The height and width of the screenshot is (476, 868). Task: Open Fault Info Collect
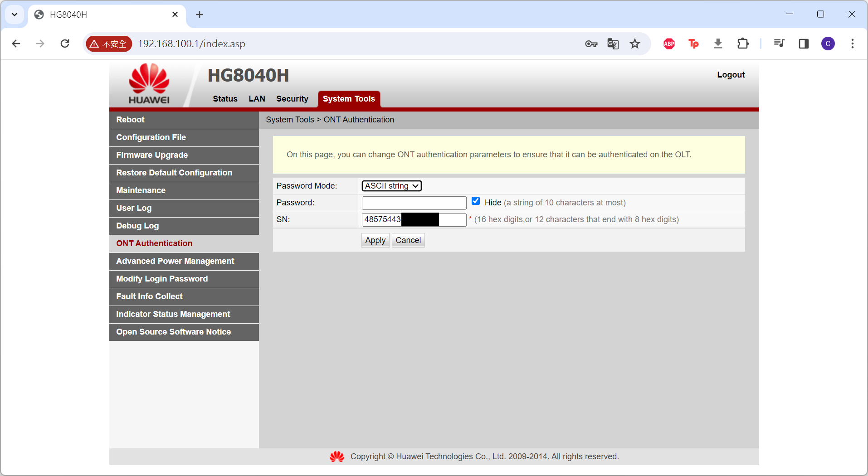(184, 296)
